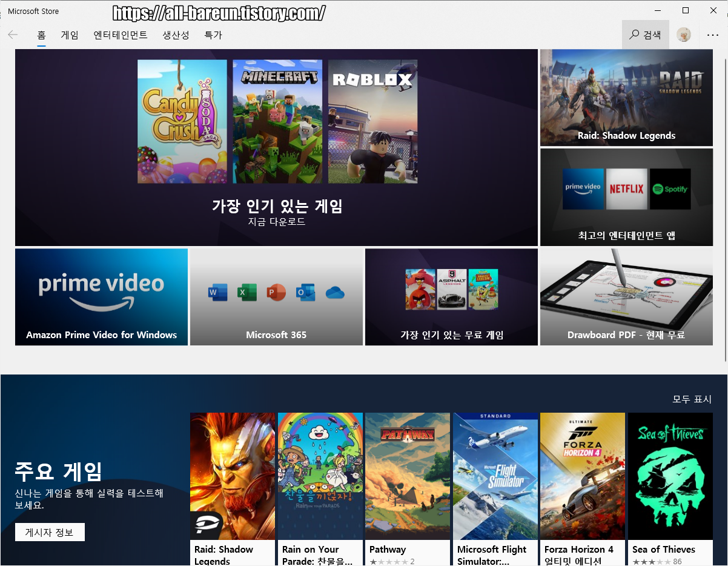Open the three-dot more options menu
This screenshot has width=728, height=566.
(712, 35)
